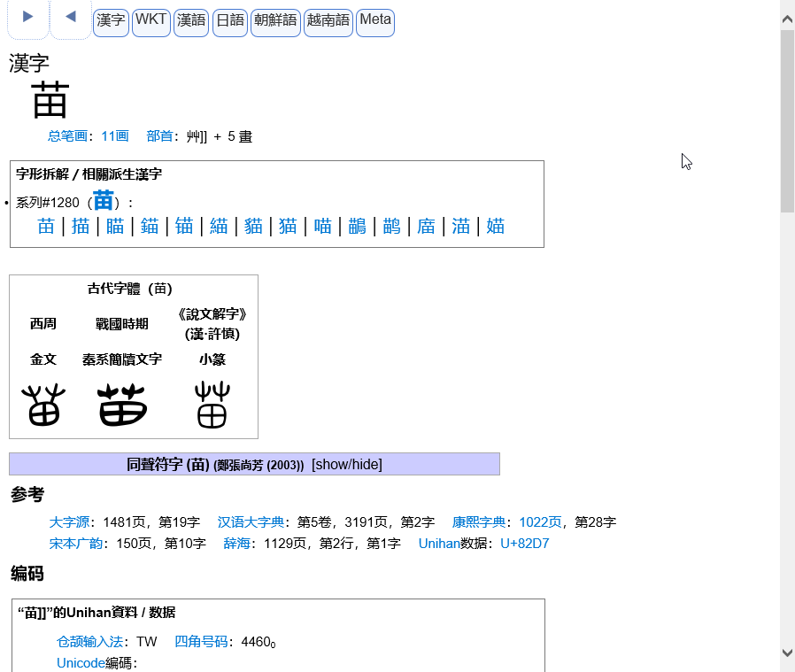Open the 康熙字典 page 1022页 link
Viewport: 795px width, 672px height.
[540, 522]
